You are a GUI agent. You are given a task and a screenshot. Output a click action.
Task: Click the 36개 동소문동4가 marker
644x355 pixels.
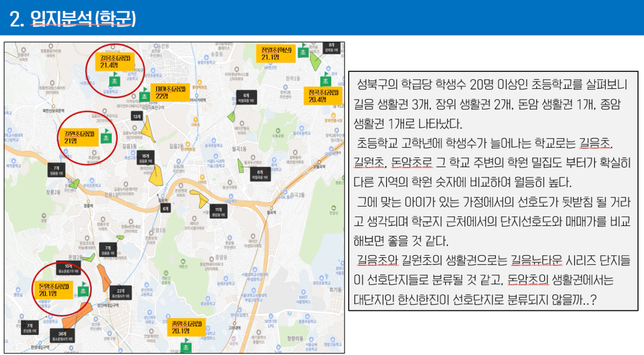[62, 336]
